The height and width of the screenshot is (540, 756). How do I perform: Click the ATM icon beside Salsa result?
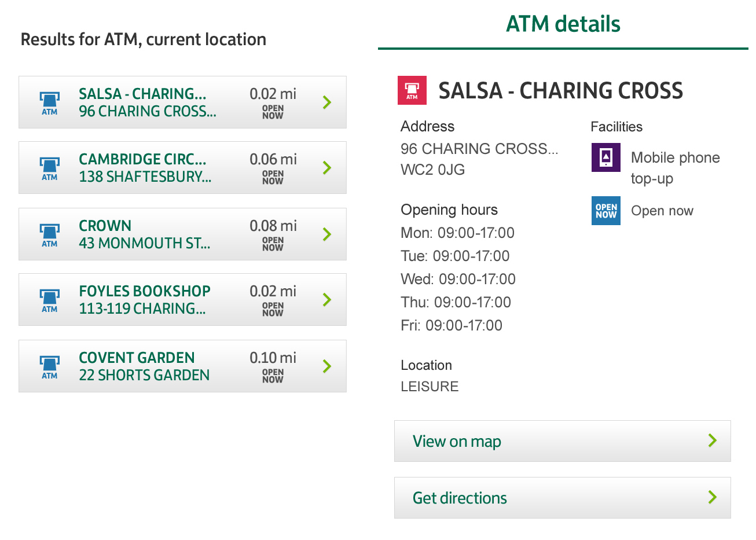click(50, 102)
